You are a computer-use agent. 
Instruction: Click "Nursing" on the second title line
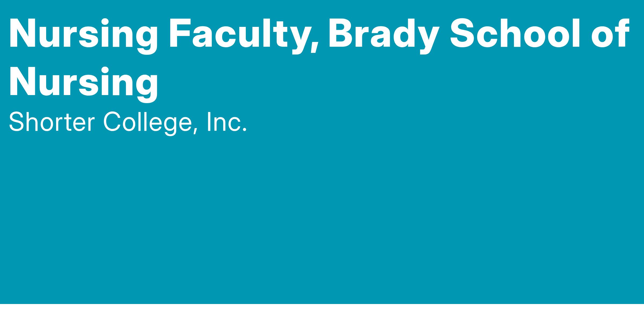84,84
